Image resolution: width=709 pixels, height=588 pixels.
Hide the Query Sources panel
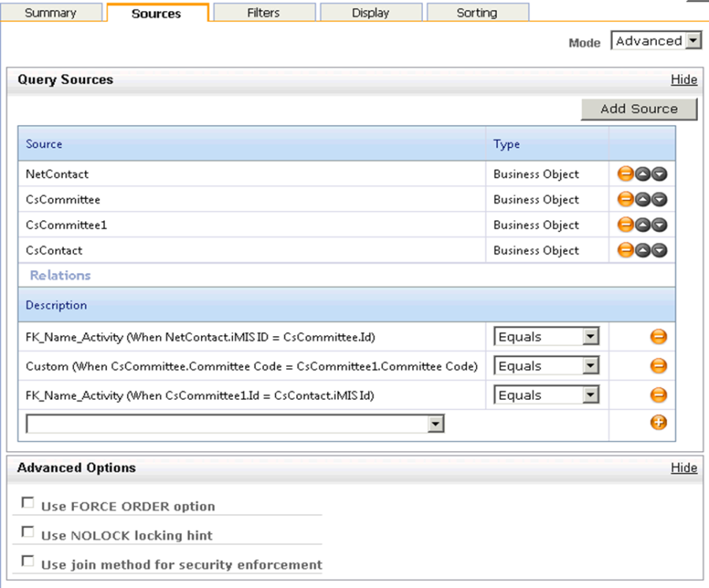(684, 80)
